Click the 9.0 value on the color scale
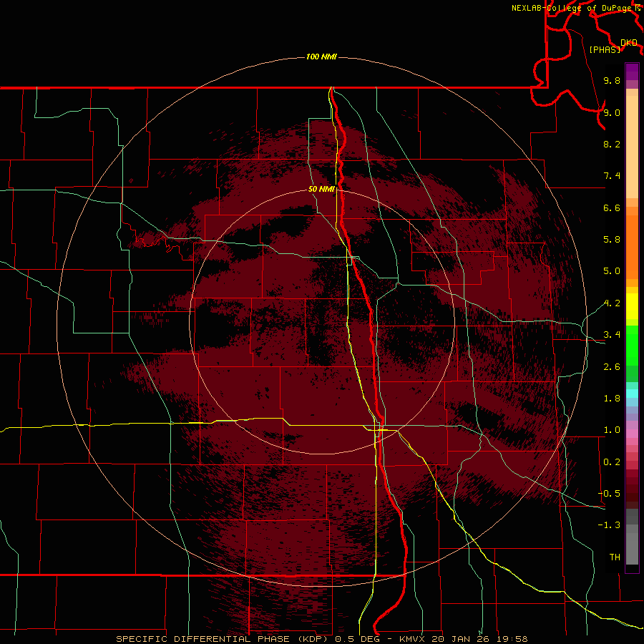Screen dimensions: 644x644 pos(612,112)
